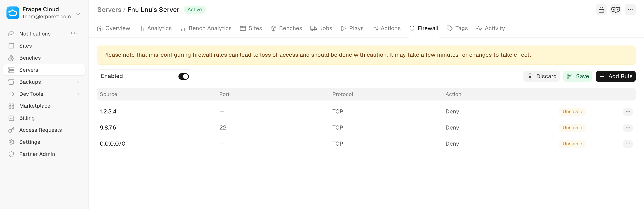Click the Add Rule button

click(x=615, y=76)
